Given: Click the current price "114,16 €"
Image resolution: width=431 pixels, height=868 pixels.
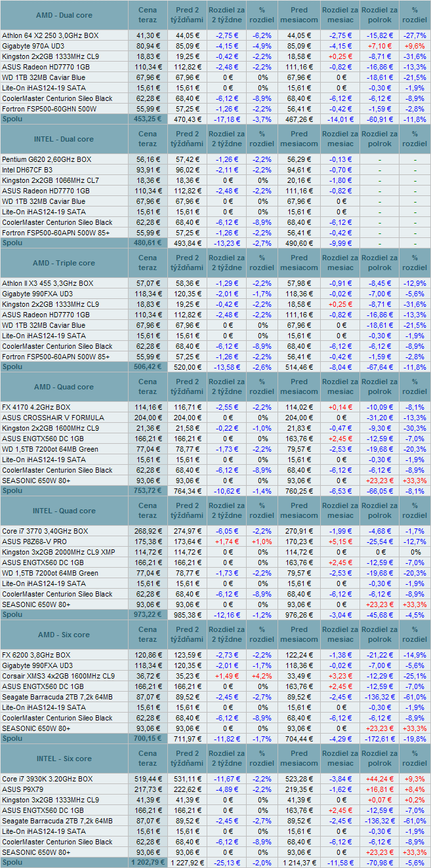Looking at the screenshot, I should [x=148, y=408].
